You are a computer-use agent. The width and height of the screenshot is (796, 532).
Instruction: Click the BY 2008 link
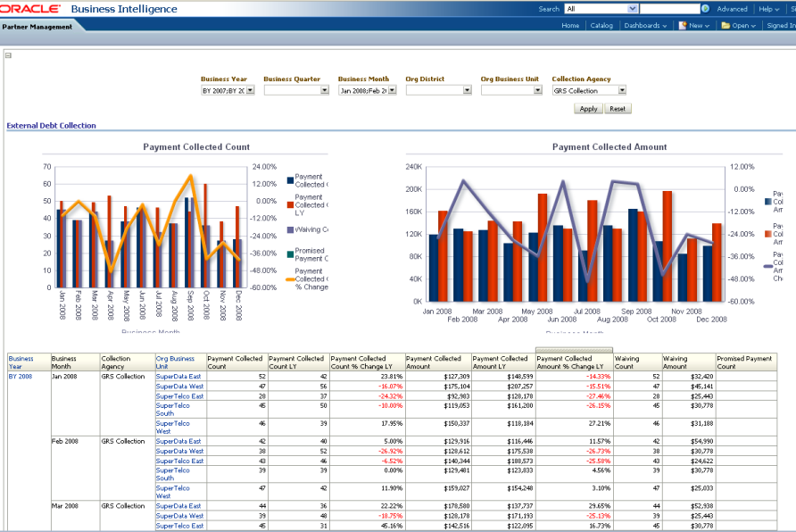[x=21, y=376]
